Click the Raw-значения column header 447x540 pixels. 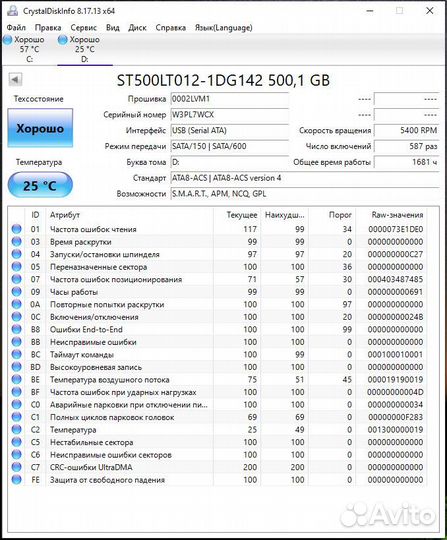pyautogui.click(x=392, y=215)
